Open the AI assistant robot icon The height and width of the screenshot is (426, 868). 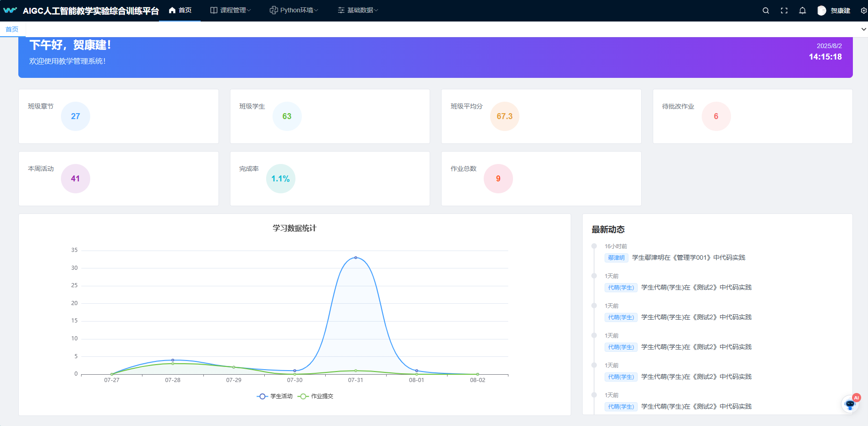(850, 404)
